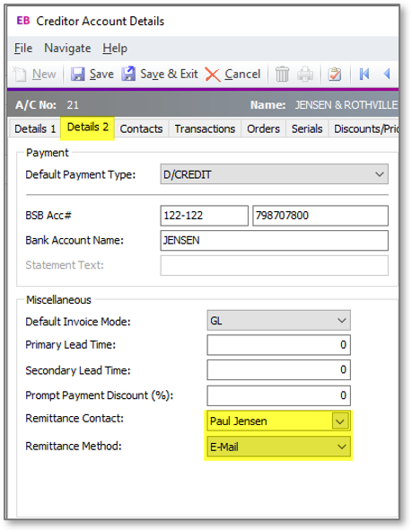Switch to the Transactions tab
Screen dimensions: 412x532
coord(205,129)
